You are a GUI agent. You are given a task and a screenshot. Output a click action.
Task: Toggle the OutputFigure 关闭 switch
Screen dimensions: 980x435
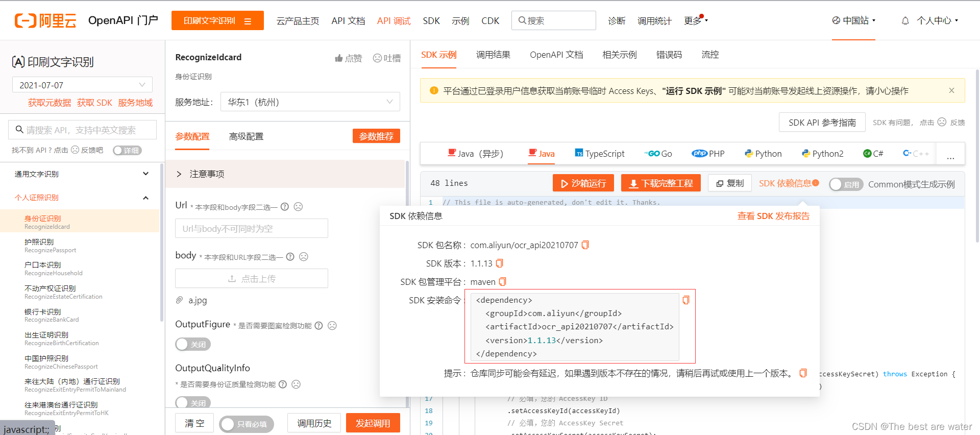[x=193, y=345]
